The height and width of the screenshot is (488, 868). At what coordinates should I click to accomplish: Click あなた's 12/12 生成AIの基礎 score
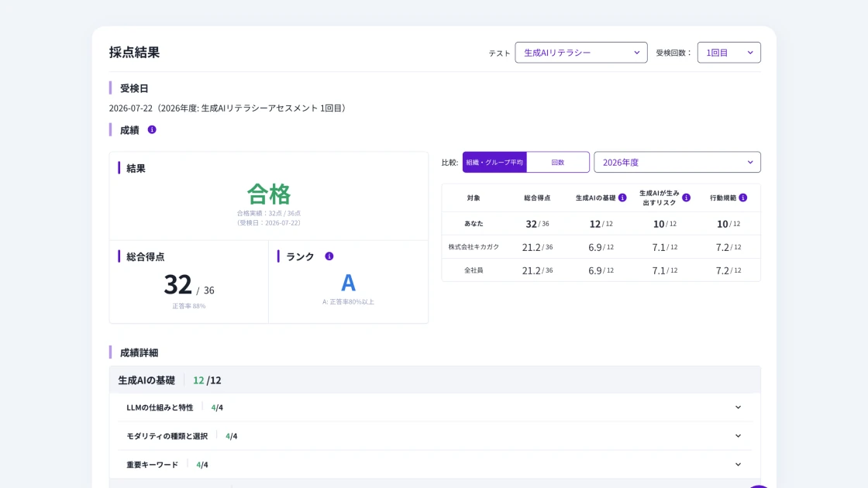click(601, 224)
